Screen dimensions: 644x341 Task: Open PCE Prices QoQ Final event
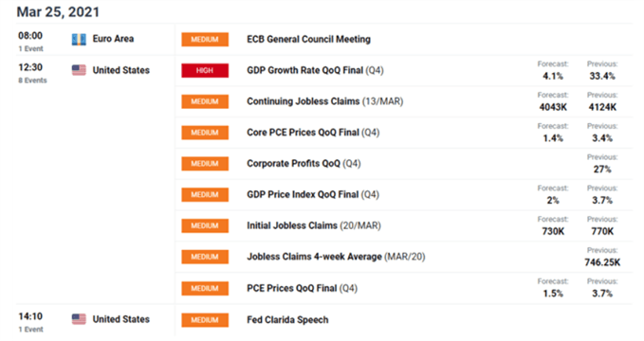302,289
